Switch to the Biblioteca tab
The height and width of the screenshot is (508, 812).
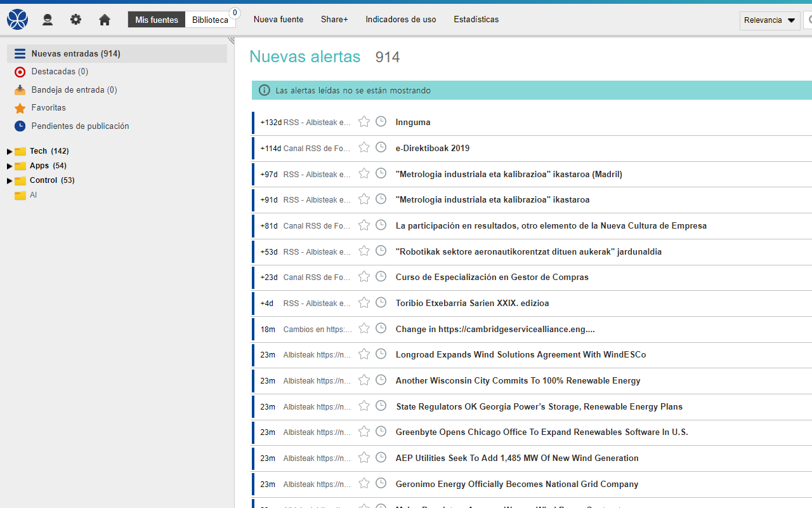click(x=210, y=20)
